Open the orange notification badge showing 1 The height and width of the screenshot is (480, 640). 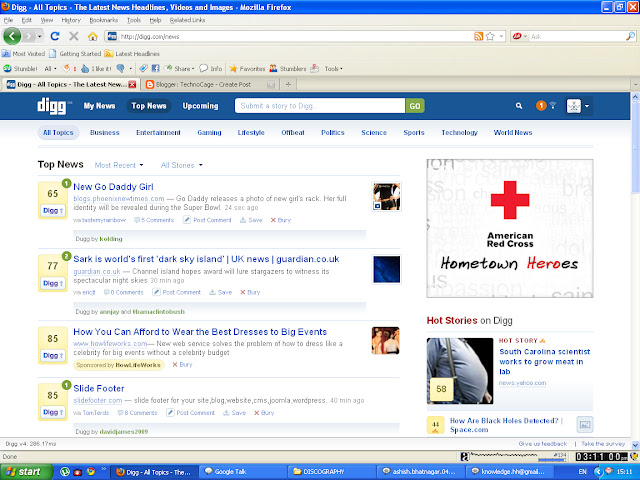(541, 106)
